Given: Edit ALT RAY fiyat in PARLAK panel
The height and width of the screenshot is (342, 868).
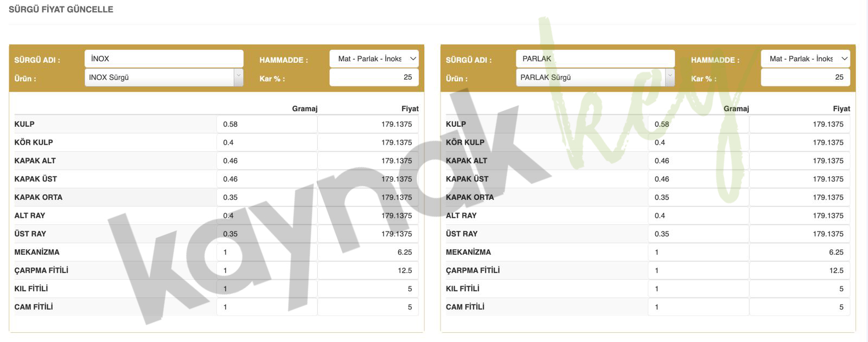Looking at the screenshot, I should click(800, 216).
